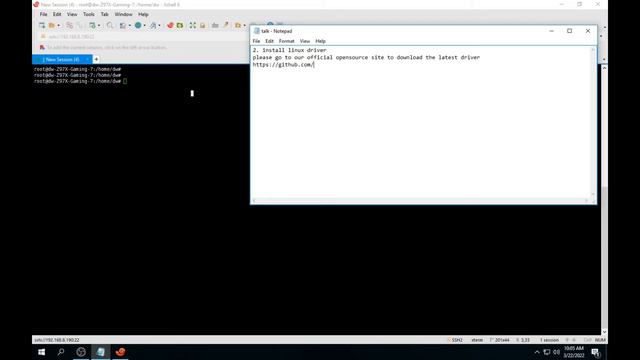Add a new tab with plus button
Image resolution: width=640 pixels, height=360 pixels.
pos(96,60)
